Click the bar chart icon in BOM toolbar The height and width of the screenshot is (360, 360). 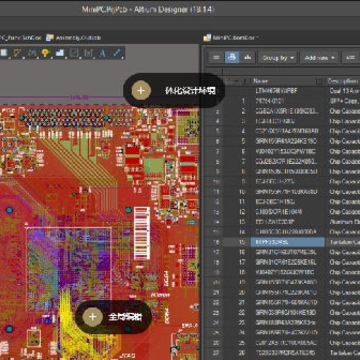pyautogui.click(x=247, y=57)
